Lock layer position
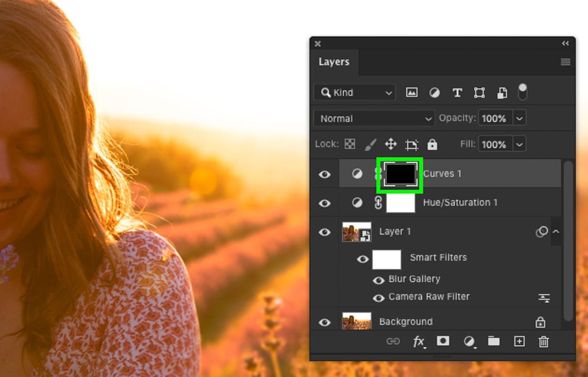 (x=391, y=144)
